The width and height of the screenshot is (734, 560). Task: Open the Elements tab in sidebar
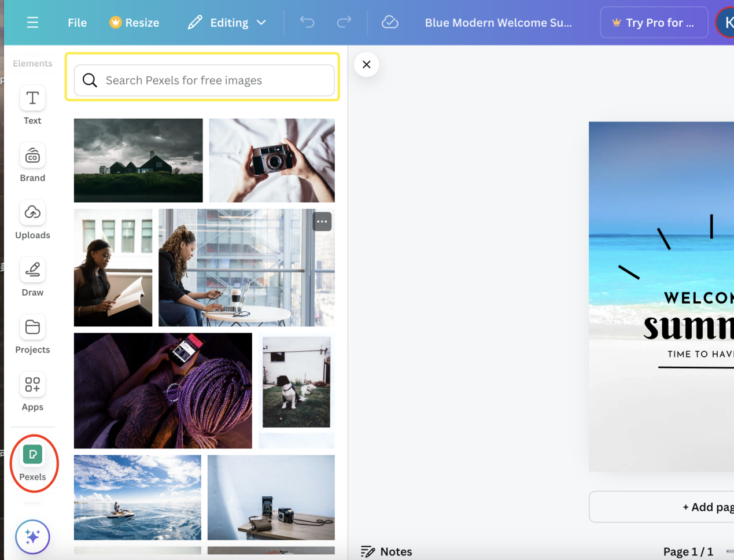point(32,63)
